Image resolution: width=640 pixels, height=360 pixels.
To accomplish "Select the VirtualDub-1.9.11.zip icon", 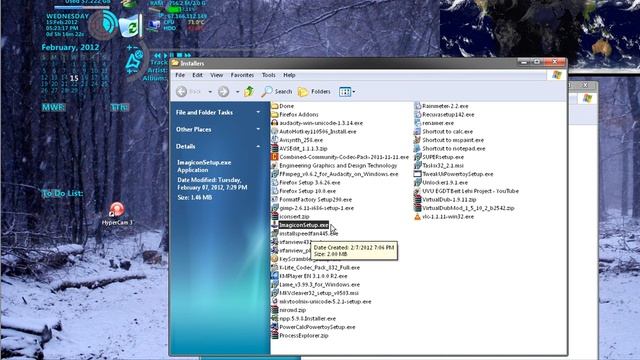I will tap(417, 200).
